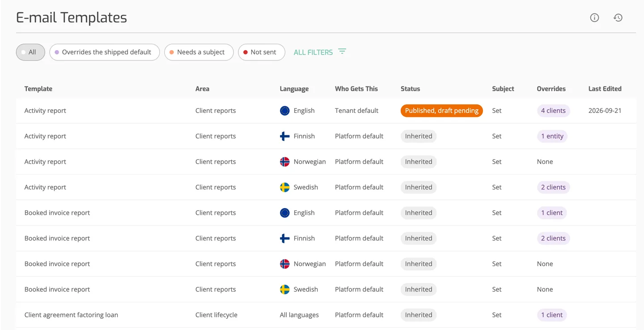Click the 4 clients overrides badge
Screen dimensions: 644x330
(553, 111)
